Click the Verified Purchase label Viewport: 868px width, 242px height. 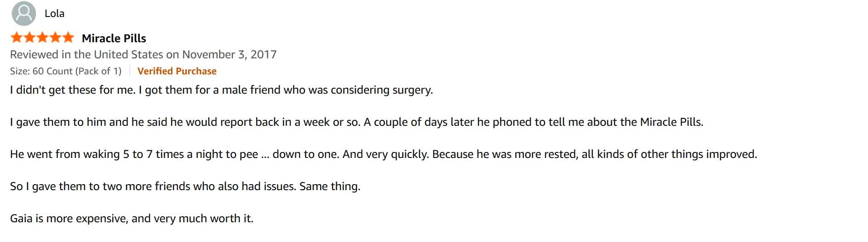click(x=177, y=71)
